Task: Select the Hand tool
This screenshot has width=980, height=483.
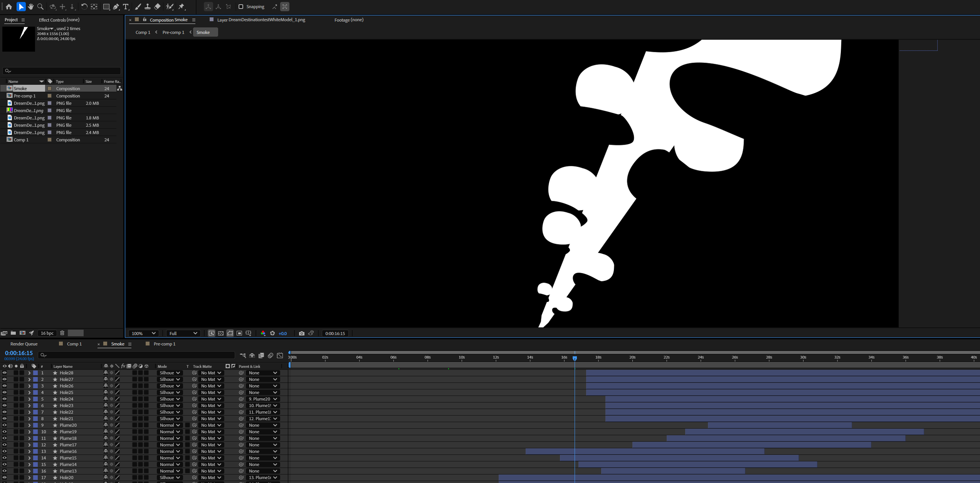Action: (31, 7)
